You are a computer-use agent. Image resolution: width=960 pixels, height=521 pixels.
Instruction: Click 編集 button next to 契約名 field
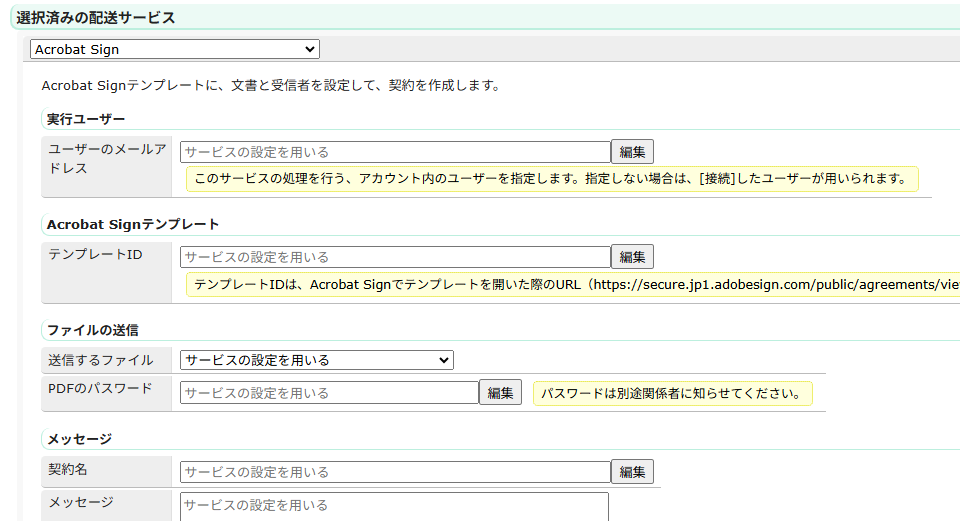[632, 472]
